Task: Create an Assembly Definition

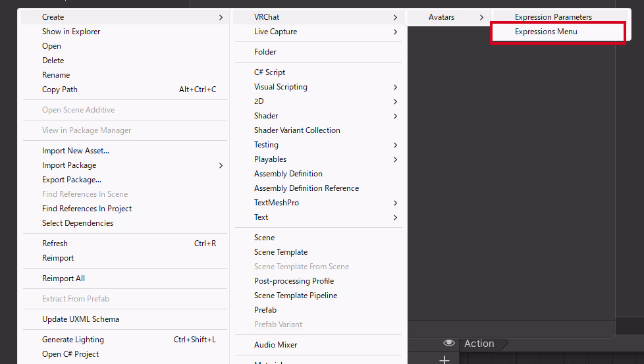Action: coord(318,174)
